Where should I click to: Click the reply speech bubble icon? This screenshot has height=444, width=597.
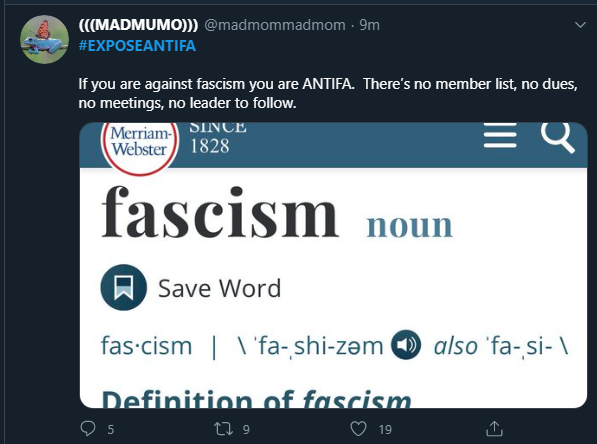[88, 428]
